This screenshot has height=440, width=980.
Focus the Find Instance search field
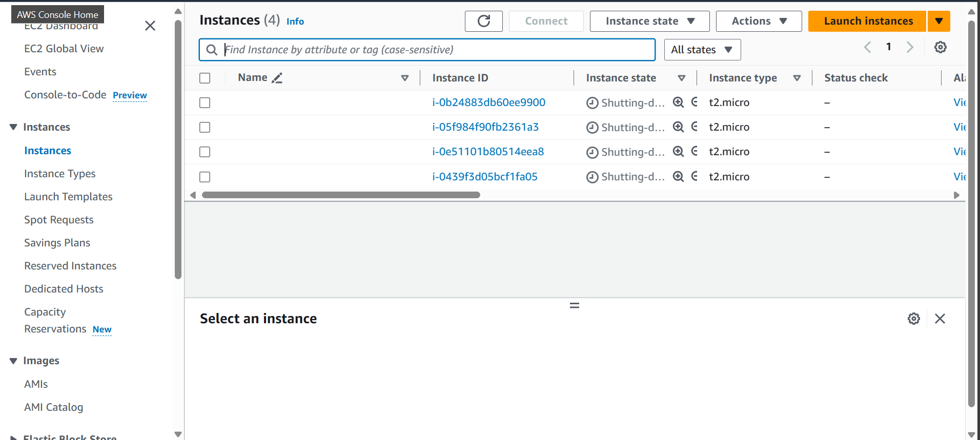427,50
